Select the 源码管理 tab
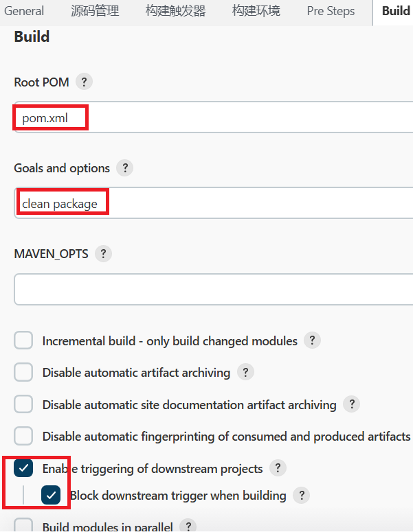413x532 pixels. tap(95, 11)
